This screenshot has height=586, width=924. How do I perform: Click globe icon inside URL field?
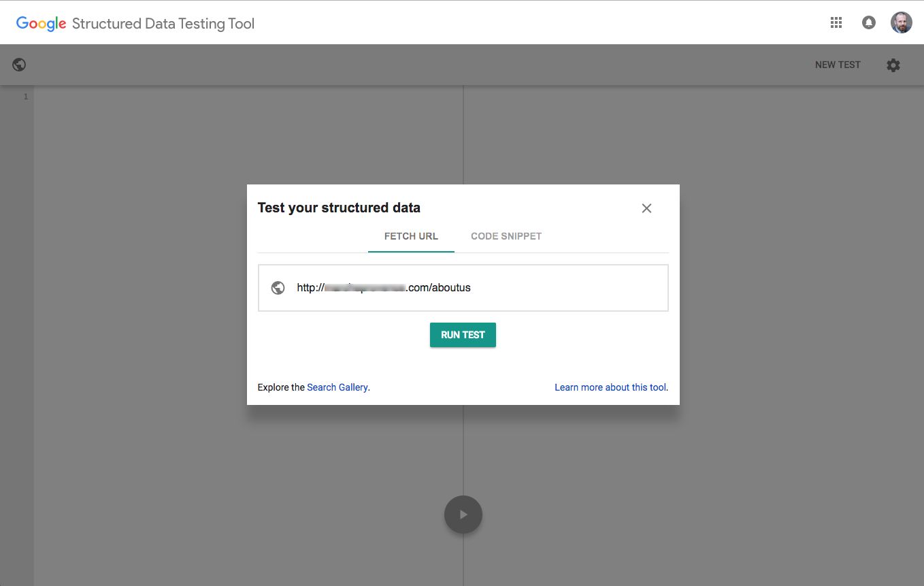pyautogui.click(x=278, y=288)
